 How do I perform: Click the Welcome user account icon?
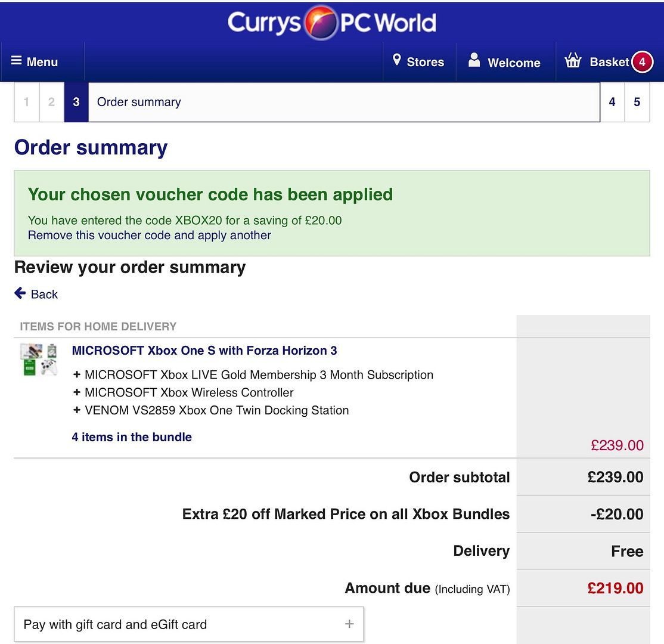(474, 60)
